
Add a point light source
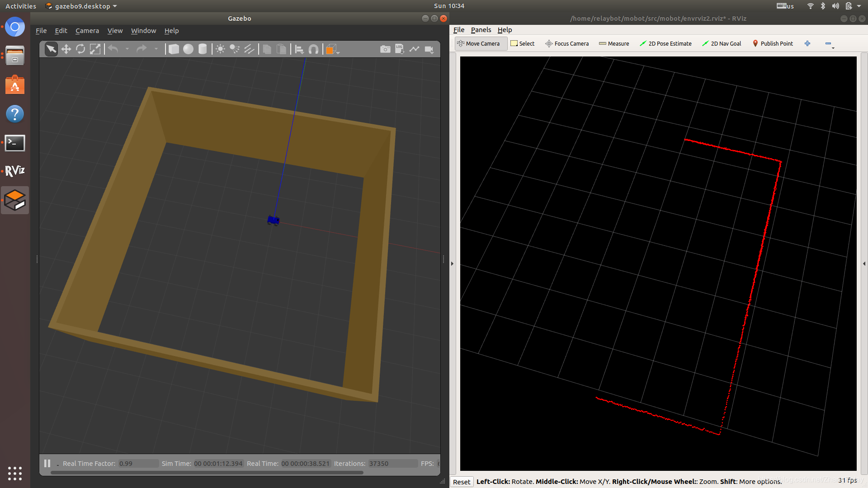click(x=220, y=49)
